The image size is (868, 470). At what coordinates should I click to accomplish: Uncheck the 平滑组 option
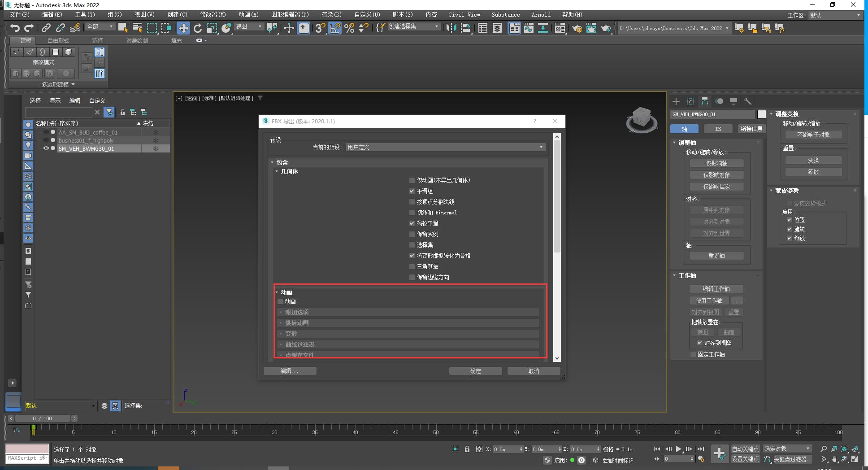(412, 191)
